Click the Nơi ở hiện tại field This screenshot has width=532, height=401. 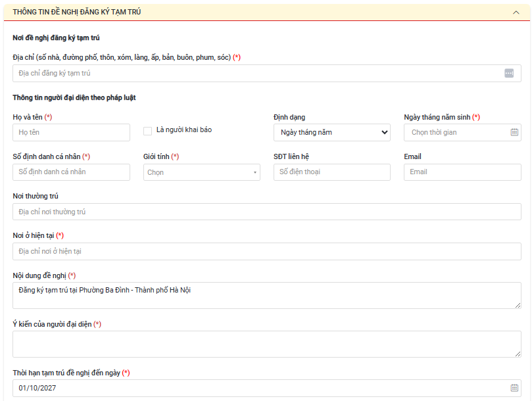pyautogui.click(x=266, y=251)
